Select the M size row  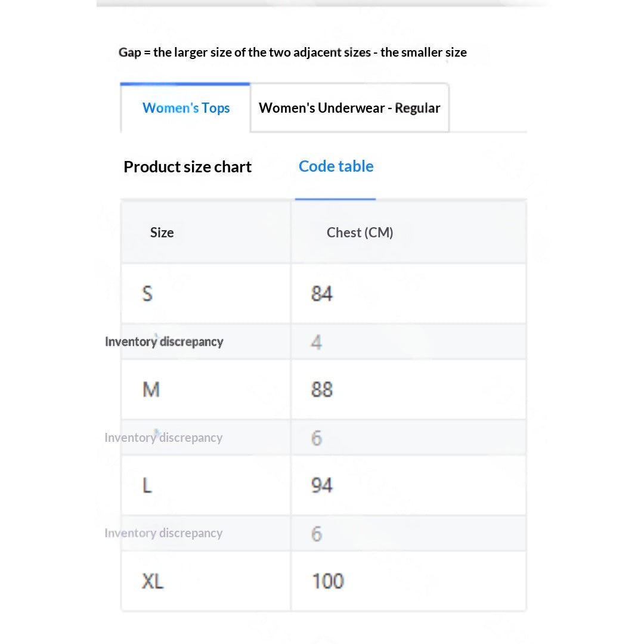pyautogui.click(x=324, y=389)
